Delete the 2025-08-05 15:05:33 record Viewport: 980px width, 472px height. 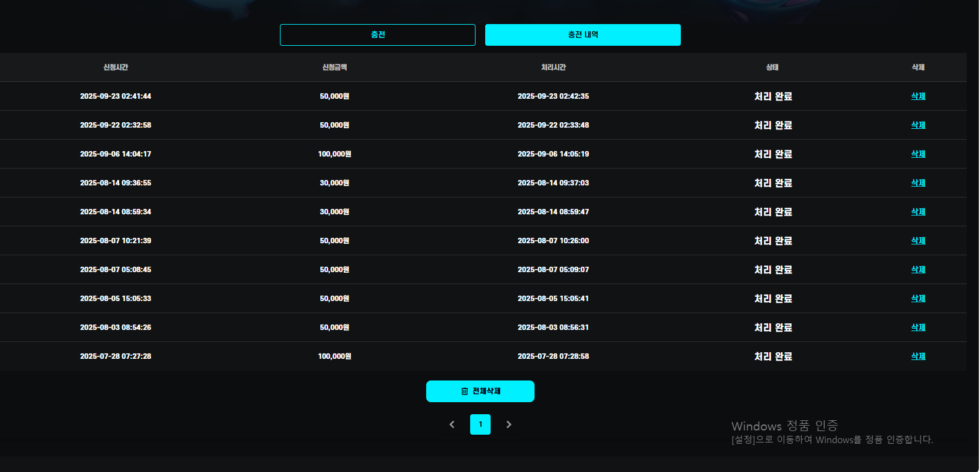(x=918, y=299)
